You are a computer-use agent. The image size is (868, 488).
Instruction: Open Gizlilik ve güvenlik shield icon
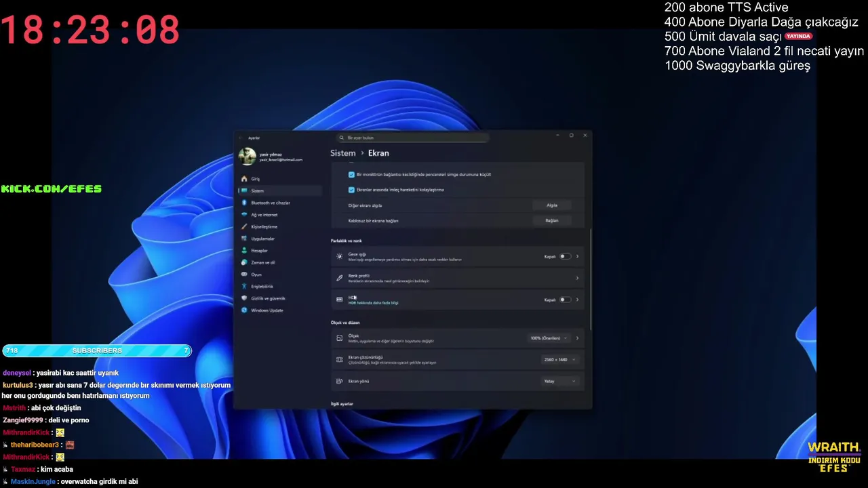click(x=244, y=298)
